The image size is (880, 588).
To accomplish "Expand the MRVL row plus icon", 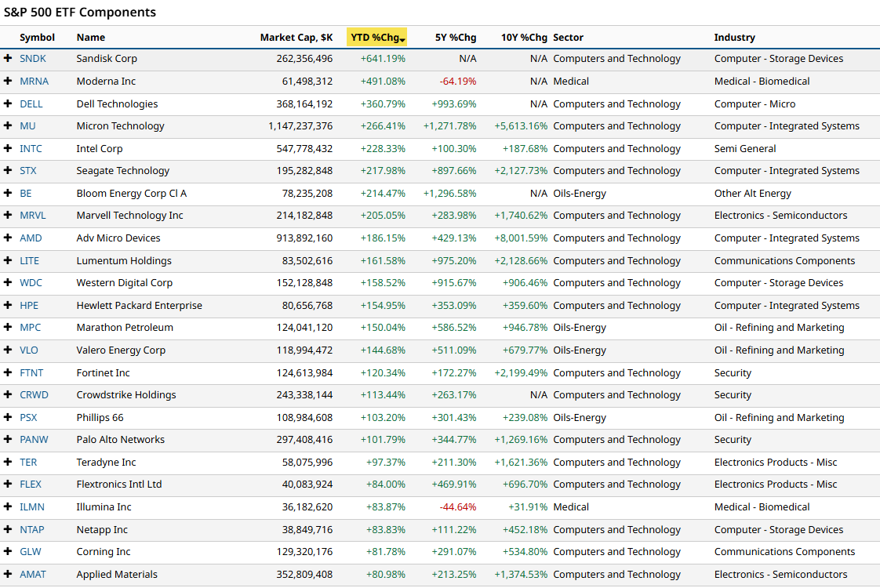I will (x=8, y=216).
